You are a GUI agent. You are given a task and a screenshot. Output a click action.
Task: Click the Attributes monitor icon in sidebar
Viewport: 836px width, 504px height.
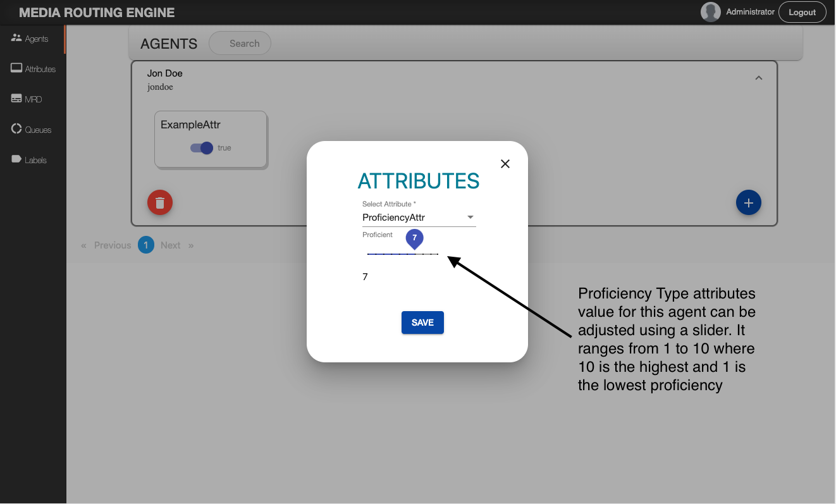[17, 68]
